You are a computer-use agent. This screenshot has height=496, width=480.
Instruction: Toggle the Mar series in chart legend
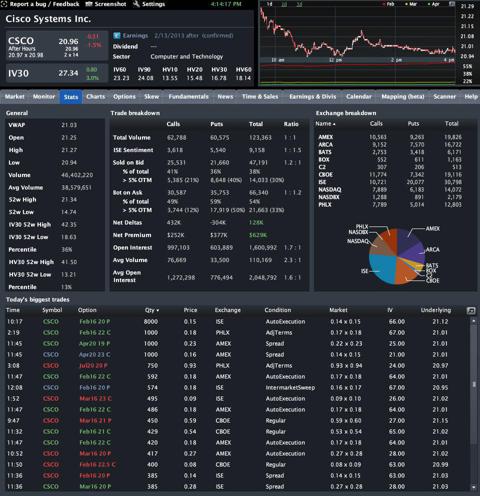(411, 4)
